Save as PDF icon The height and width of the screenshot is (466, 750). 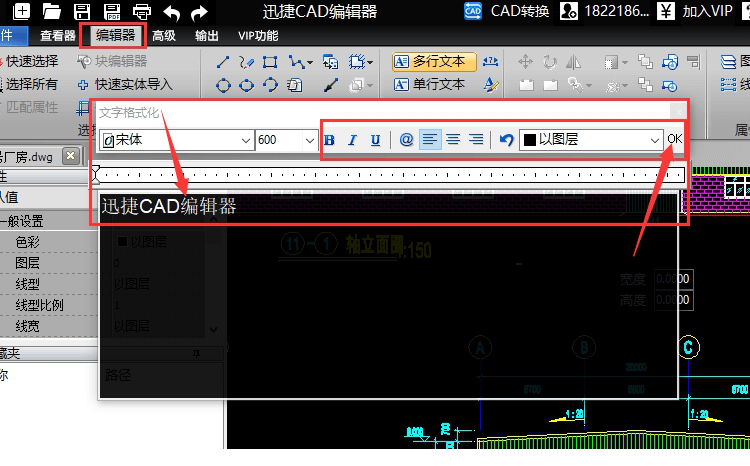pyautogui.click(x=112, y=11)
